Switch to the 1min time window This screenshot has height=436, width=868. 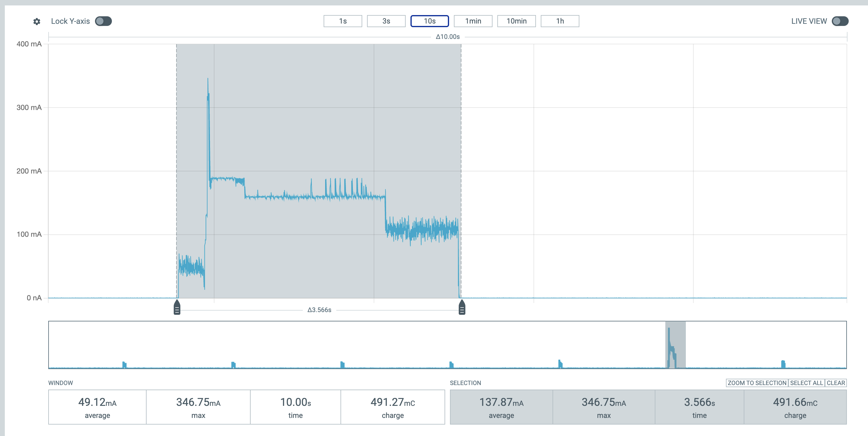pyautogui.click(x=473, y=21)
